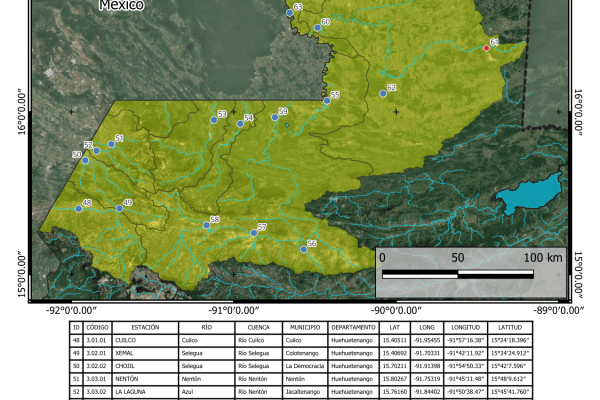Viewport: 600px width, 400px height.
Task: Select station marker 57
Action: point(254,233)
